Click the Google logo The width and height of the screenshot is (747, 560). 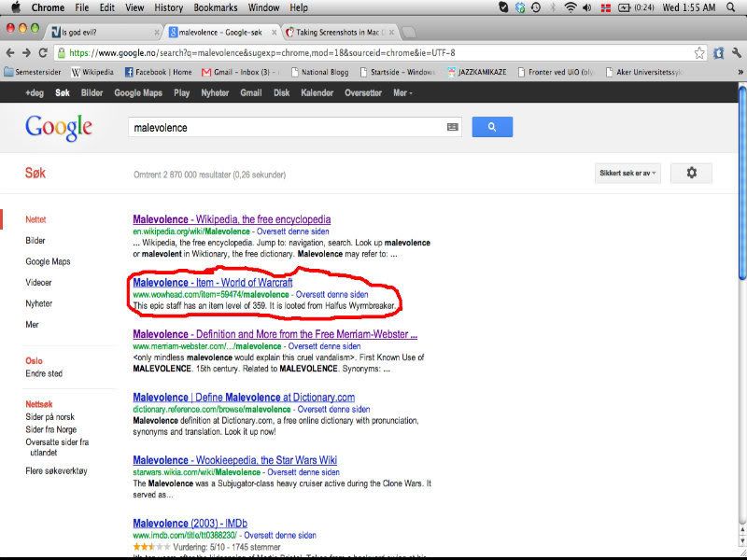(58, 127)
